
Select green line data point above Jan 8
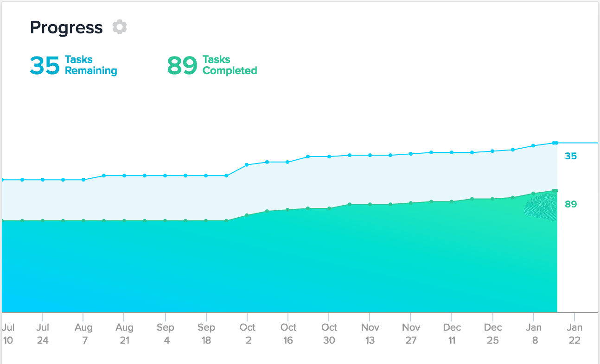pyautogui.click(x=533, y=193)
